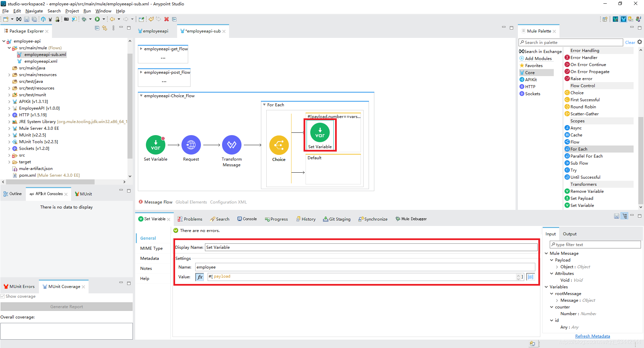
Task: Click the variable Name input field
Action: pos(365,267)
